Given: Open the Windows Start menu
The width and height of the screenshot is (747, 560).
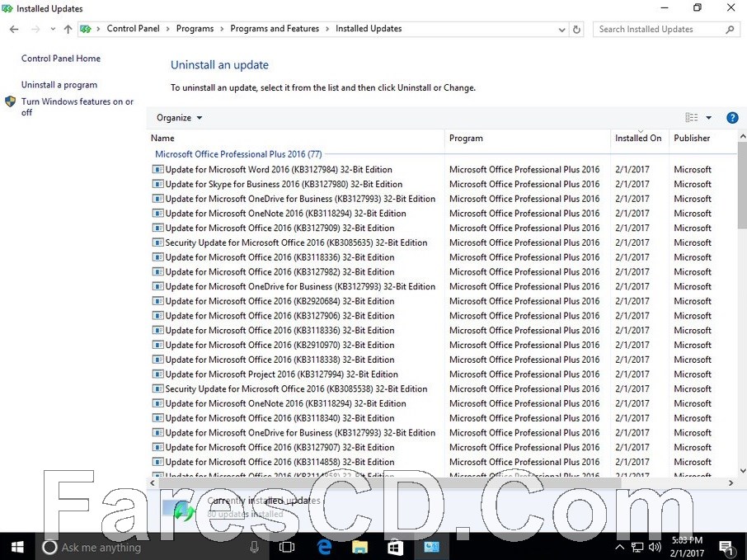Looking at the screenshot, I should (x=17, y=547).
